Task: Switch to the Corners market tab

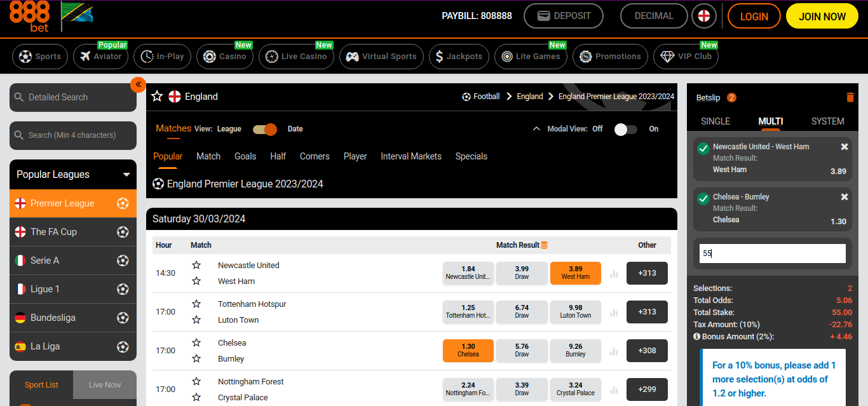Action: pos(315,156)
